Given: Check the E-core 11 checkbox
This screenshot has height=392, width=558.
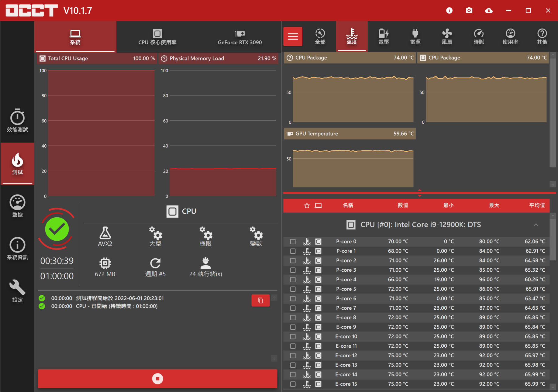Looking at the screenshot, I should pyautogui.click(x=293, y=346).
